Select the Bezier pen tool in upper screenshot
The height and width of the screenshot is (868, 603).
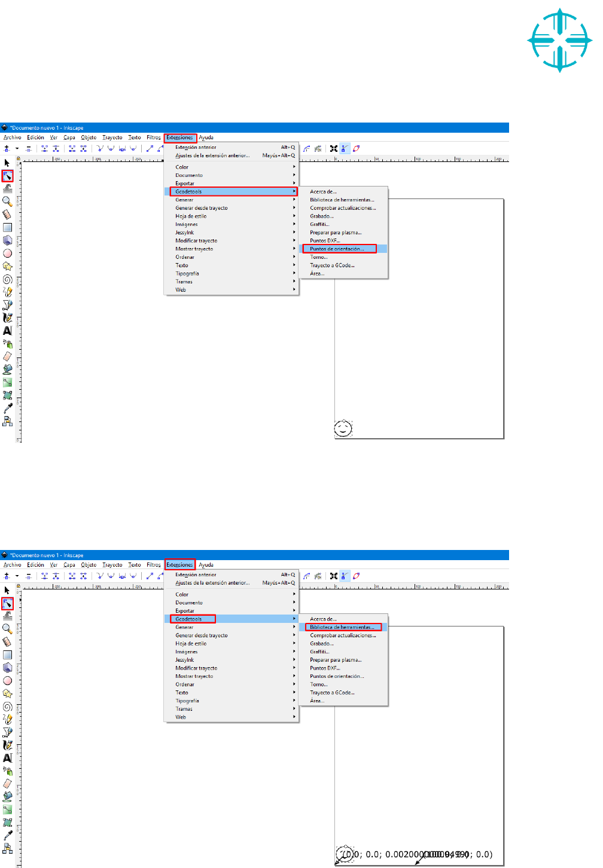7,305
